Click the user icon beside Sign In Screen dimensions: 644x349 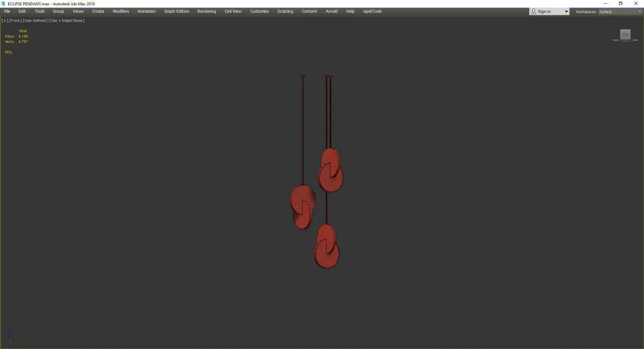pyautogui.click(x=533, y=11)
